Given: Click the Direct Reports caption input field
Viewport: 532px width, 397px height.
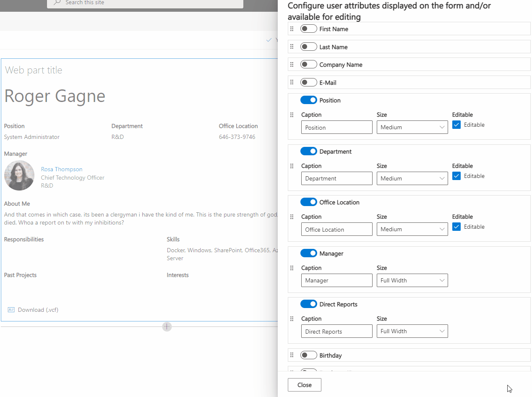Looking at the screenshot, I should point(337,331).
